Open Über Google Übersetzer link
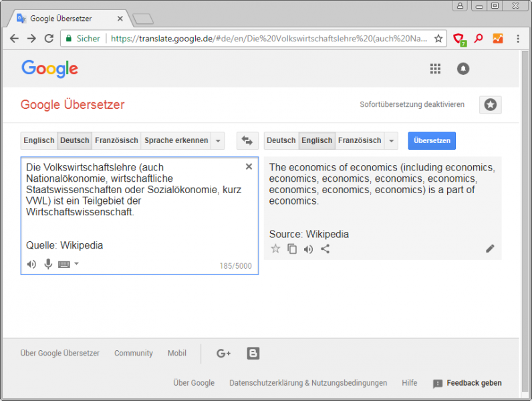 [59, 353]
